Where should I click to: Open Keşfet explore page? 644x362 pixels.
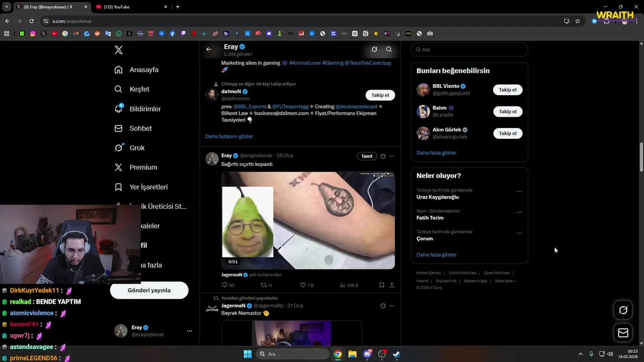pyautogui.click(x=132, y=89)
